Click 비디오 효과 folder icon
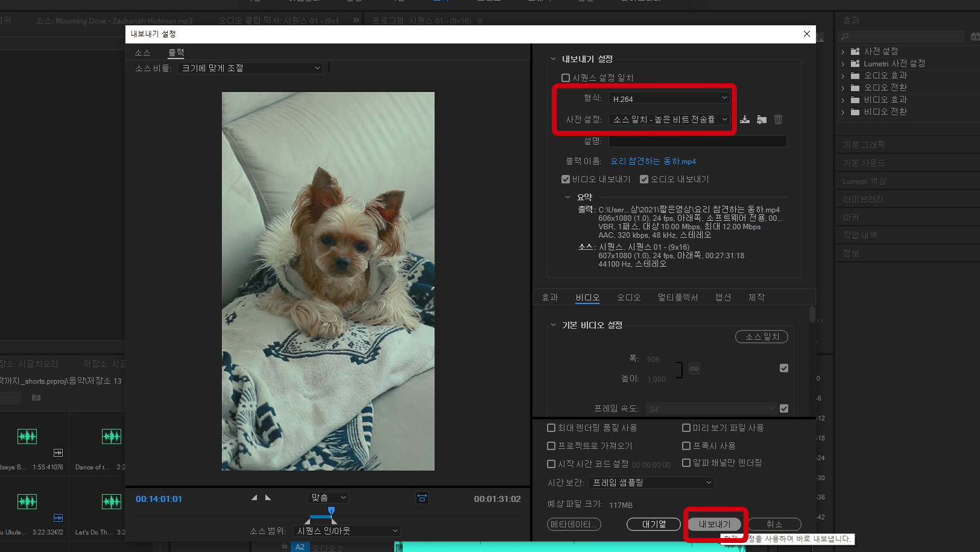The image size is (980, 552). point(855,100)
